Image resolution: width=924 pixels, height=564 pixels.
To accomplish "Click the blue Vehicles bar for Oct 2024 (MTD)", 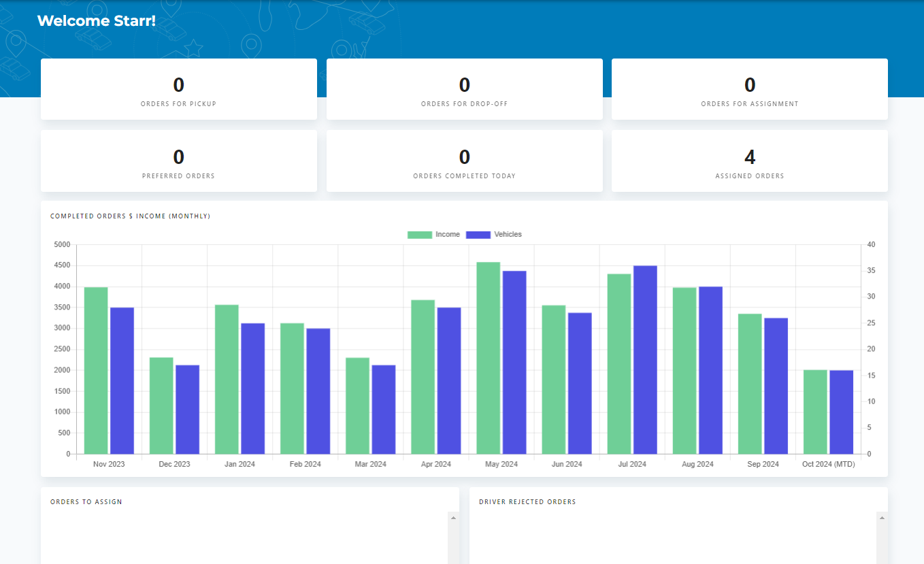I will [x=841, y=412].
